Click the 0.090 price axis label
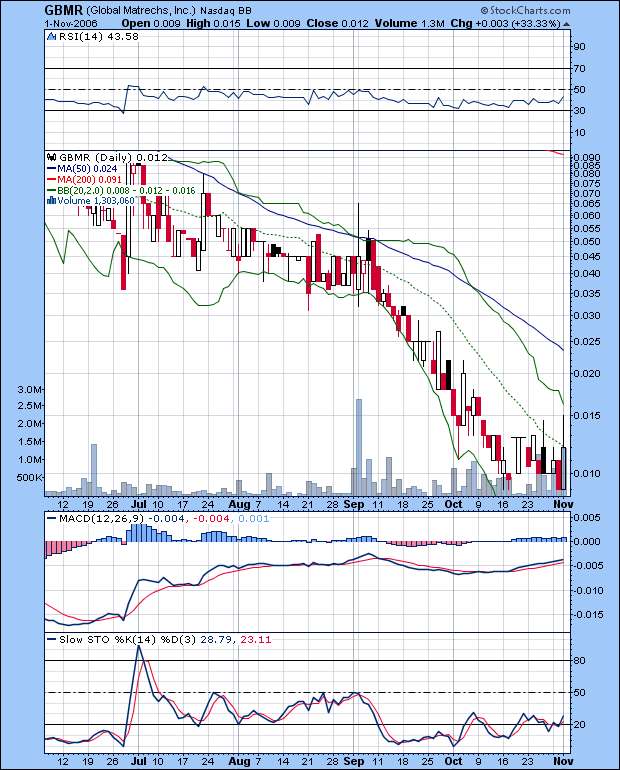620x770 pixels. coord(587,158)
